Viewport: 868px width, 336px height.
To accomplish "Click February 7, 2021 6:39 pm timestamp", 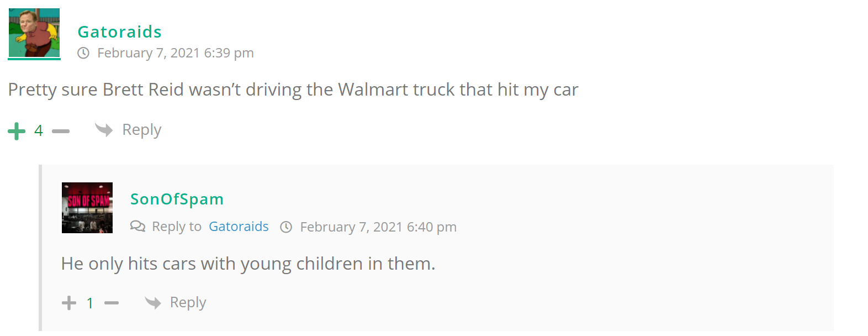I will click(x=176, y=53).
